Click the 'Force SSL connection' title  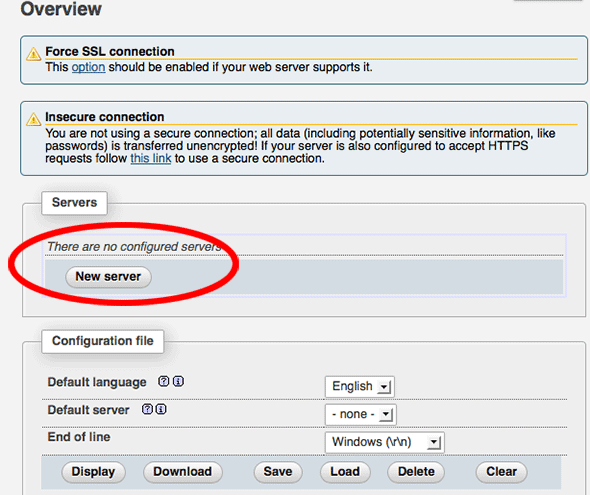(x=110, y=52)
